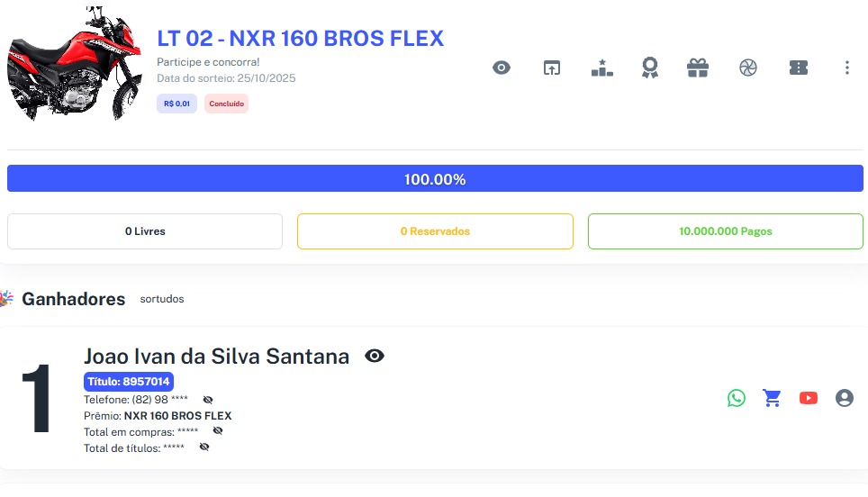
Task: Select the 0 Livres filter box
Action: pos(145,231)
